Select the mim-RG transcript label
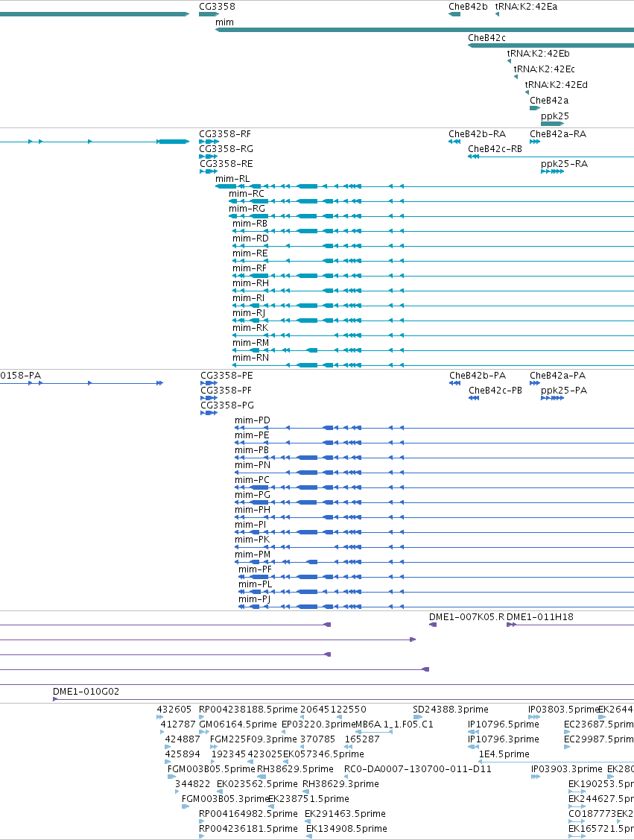634x840 pixels. (247, 209)
